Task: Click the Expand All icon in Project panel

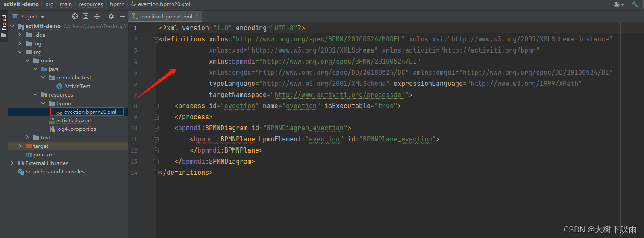Action: 86,16
